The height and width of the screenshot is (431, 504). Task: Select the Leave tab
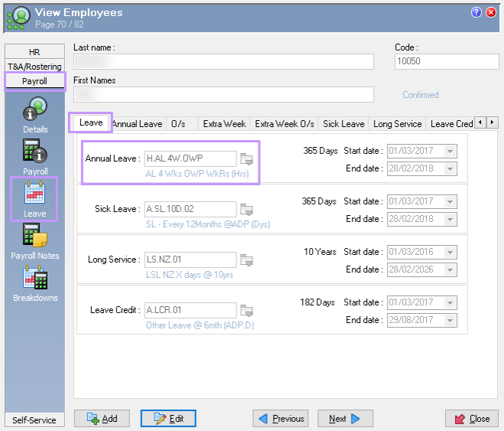91,122
